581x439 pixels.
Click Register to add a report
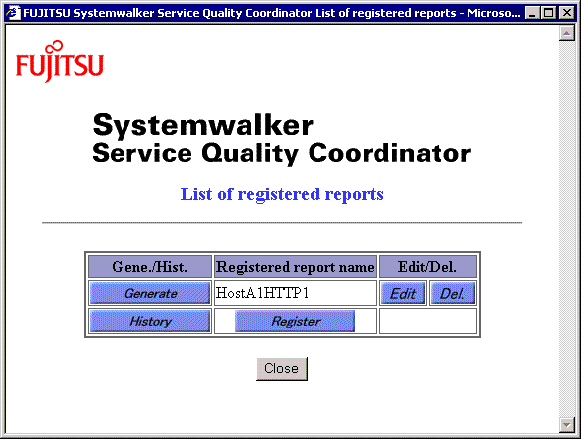(295, 321)
